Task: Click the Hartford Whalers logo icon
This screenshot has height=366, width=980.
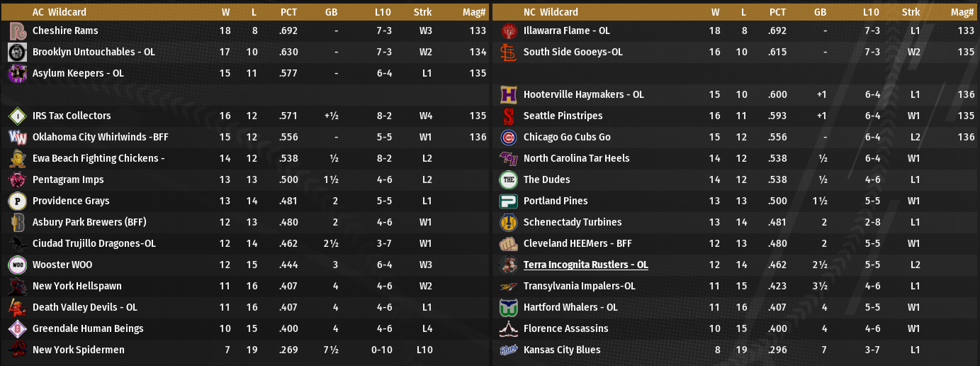Action: click(x=508, y=308)
